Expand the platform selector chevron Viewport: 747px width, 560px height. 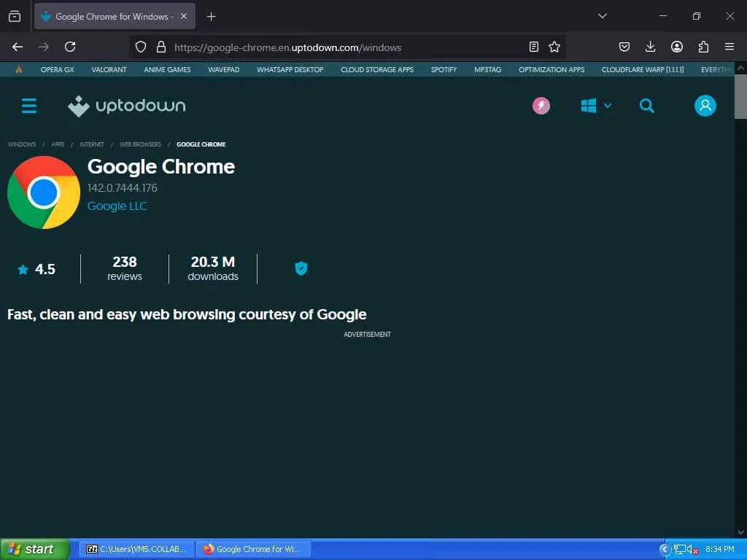point(608,106)
